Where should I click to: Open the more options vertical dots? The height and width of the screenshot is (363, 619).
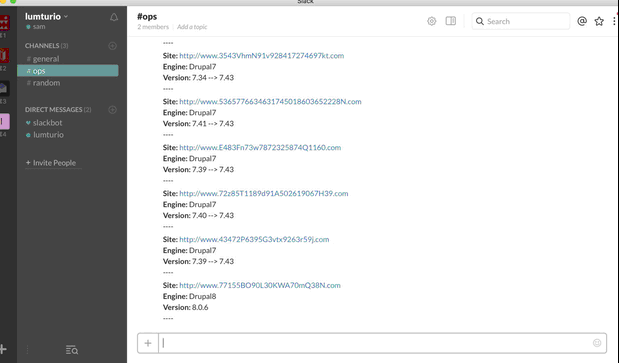[614, 21]
